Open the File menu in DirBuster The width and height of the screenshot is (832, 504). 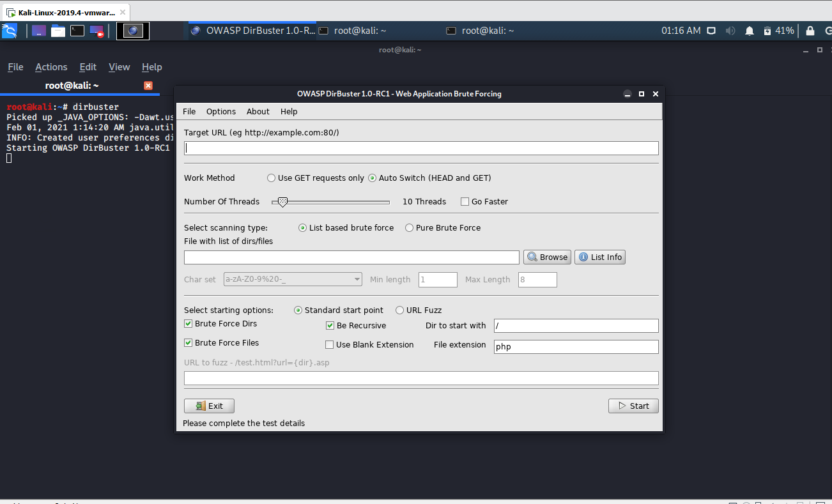point(189,111)
